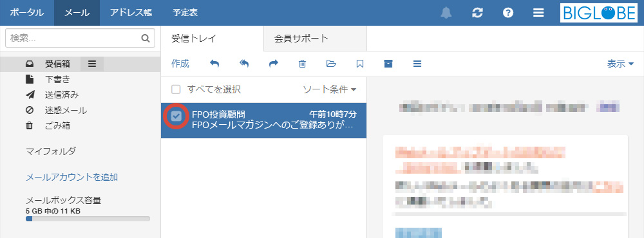The width and height of the screenshot is (644, 238).
Task: Flag the message with bookmark icon
Action: (360, 64)
